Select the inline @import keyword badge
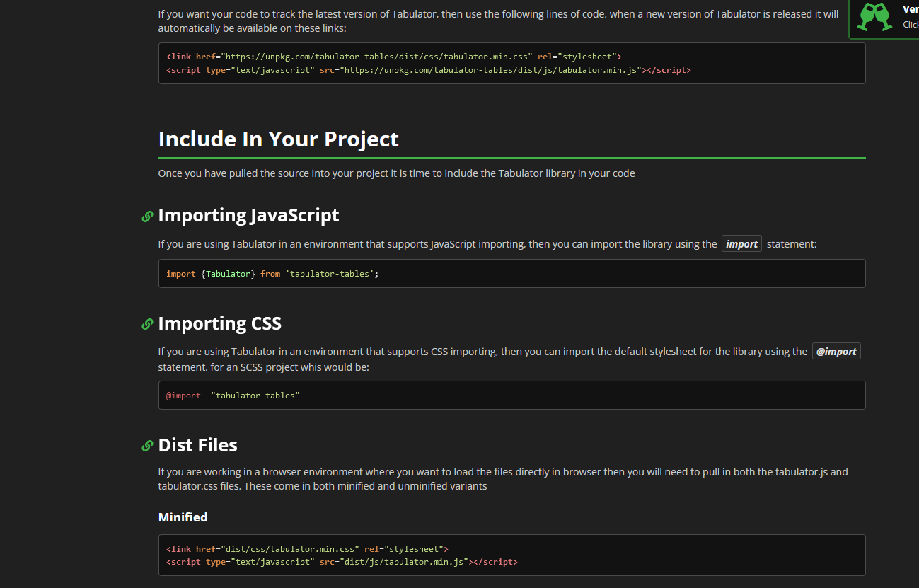919x588 pixels. pos(836,351)
